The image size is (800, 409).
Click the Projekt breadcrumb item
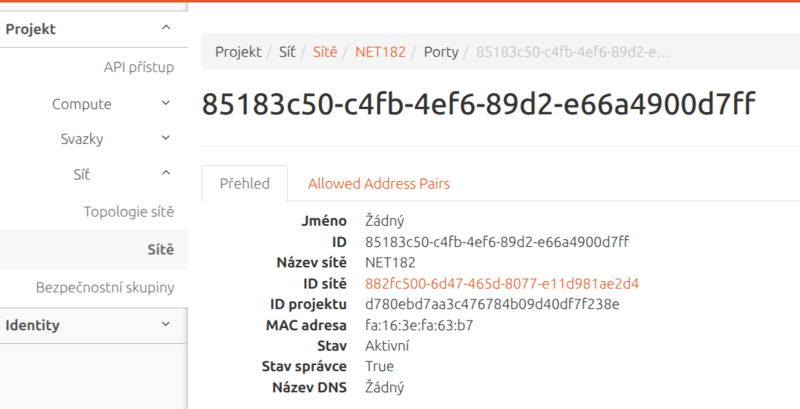[x=238, y=51]
